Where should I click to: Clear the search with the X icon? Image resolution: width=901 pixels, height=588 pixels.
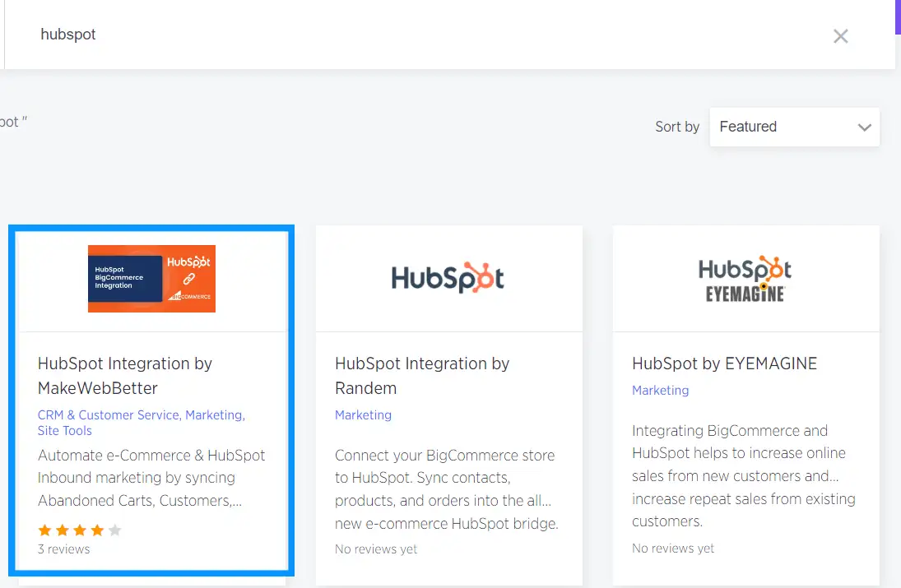[840, 36]
